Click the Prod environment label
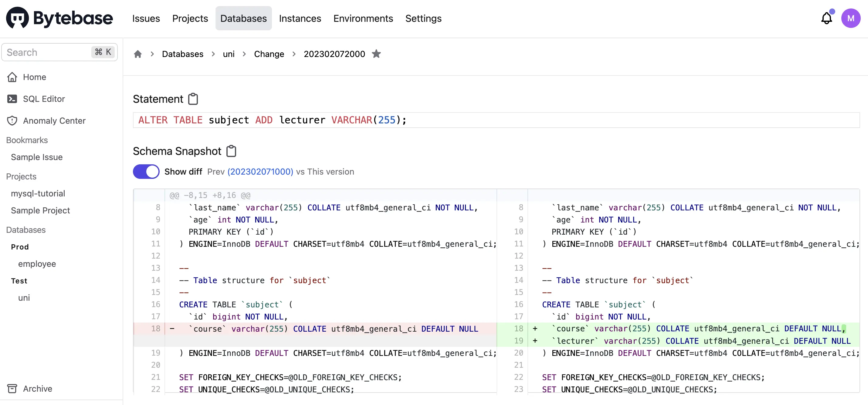Viewport: 868px width, 405px height. click(x=20, y=247)
